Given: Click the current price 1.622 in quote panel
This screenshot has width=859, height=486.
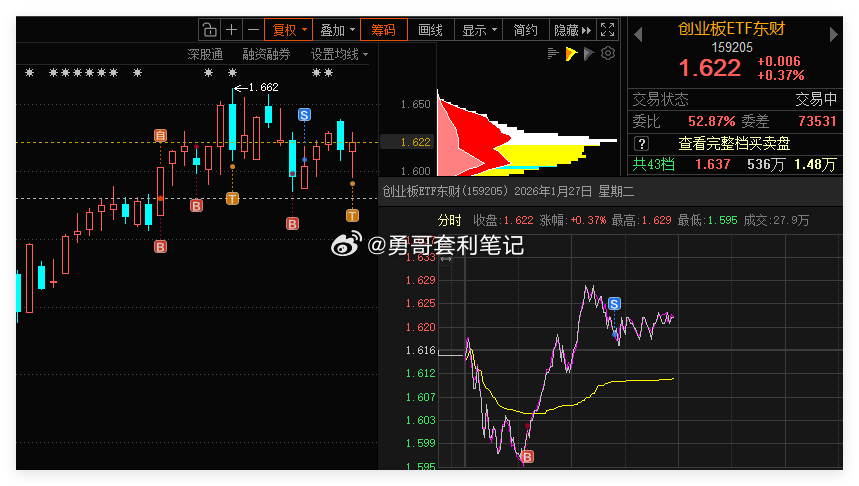Looking at the screenshot, I should [x=709, y=68].
